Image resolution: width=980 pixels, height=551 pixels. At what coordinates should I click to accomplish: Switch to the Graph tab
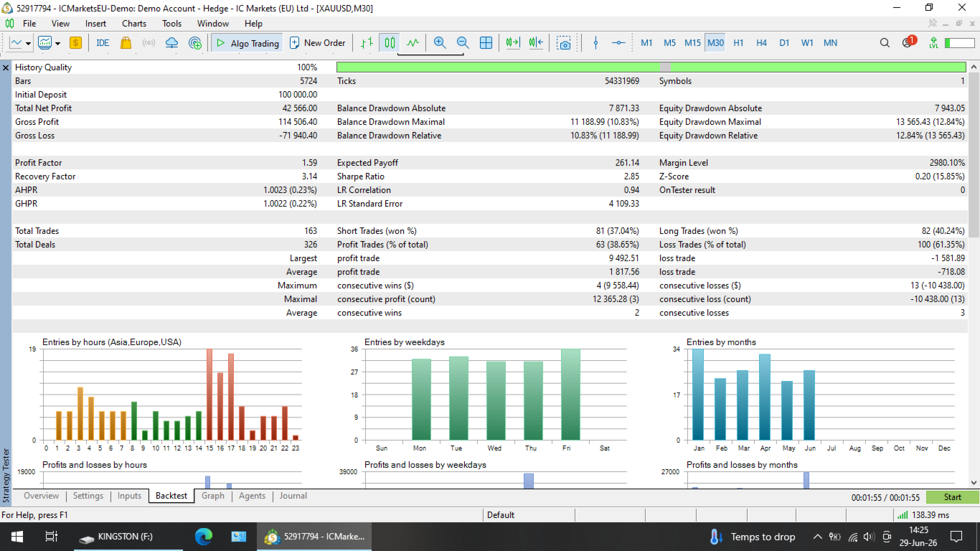213,496
